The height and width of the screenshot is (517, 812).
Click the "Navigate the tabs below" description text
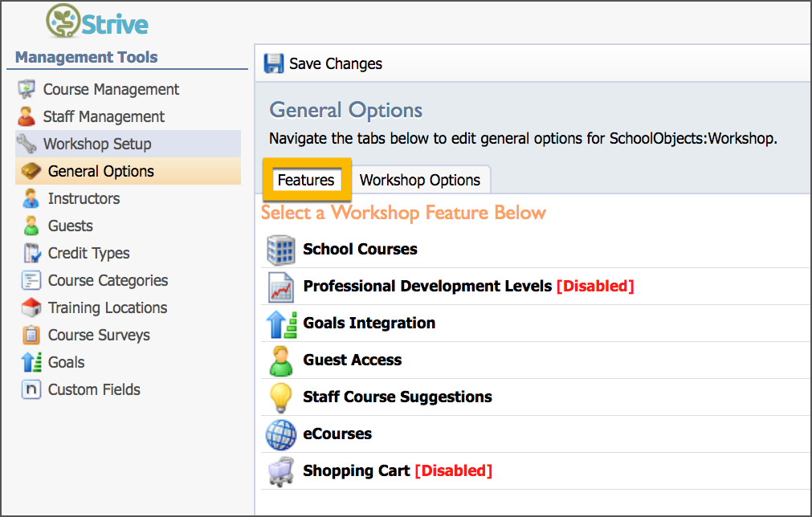point(523,139)
